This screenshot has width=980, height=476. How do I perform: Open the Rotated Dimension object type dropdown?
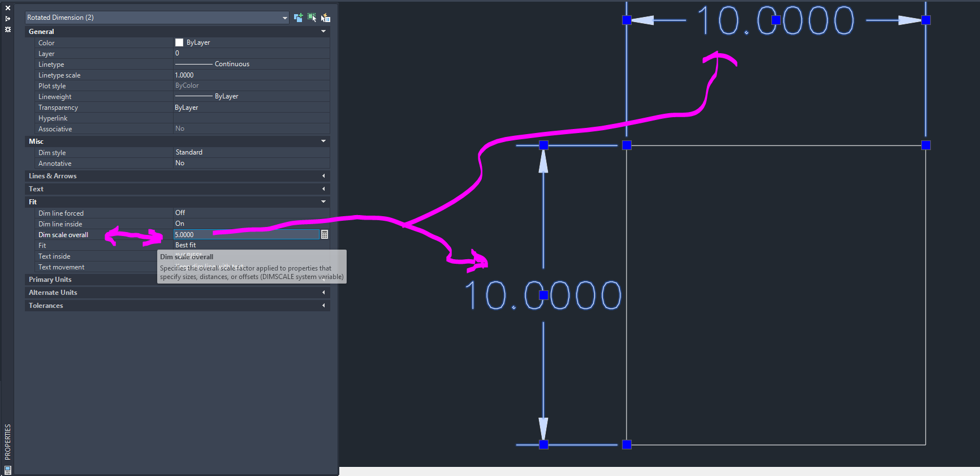[157, 18]
